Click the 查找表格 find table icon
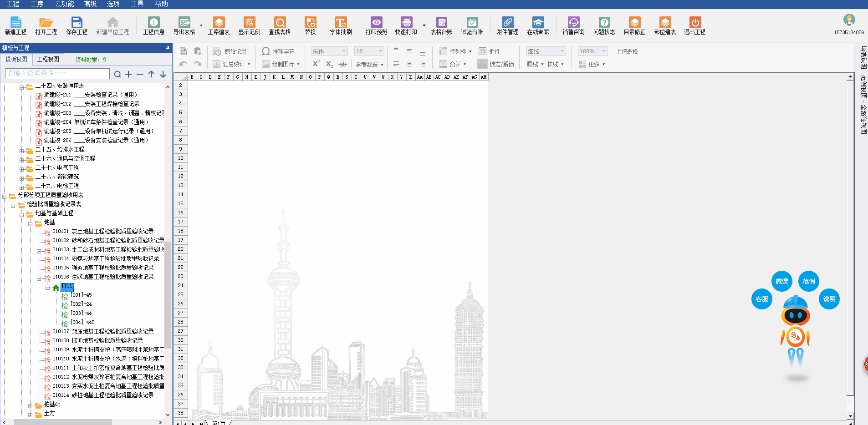868x425 pixels. [x=280, y=25]
